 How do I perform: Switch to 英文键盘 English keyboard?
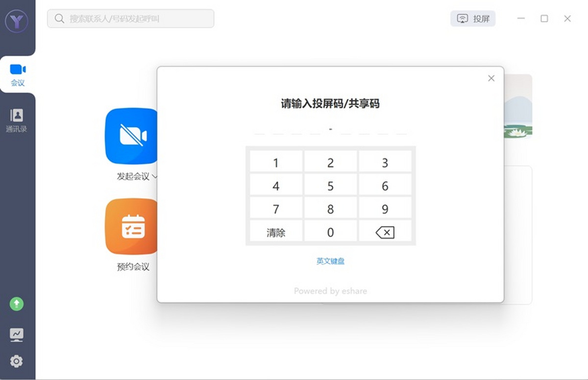330,261
